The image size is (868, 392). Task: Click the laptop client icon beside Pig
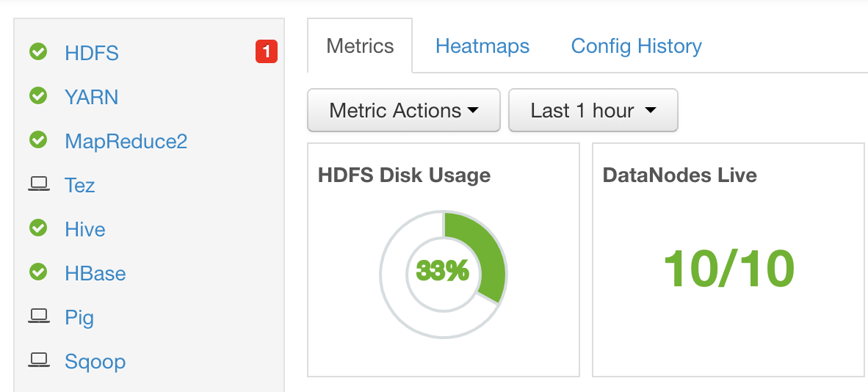pos(38,316)
